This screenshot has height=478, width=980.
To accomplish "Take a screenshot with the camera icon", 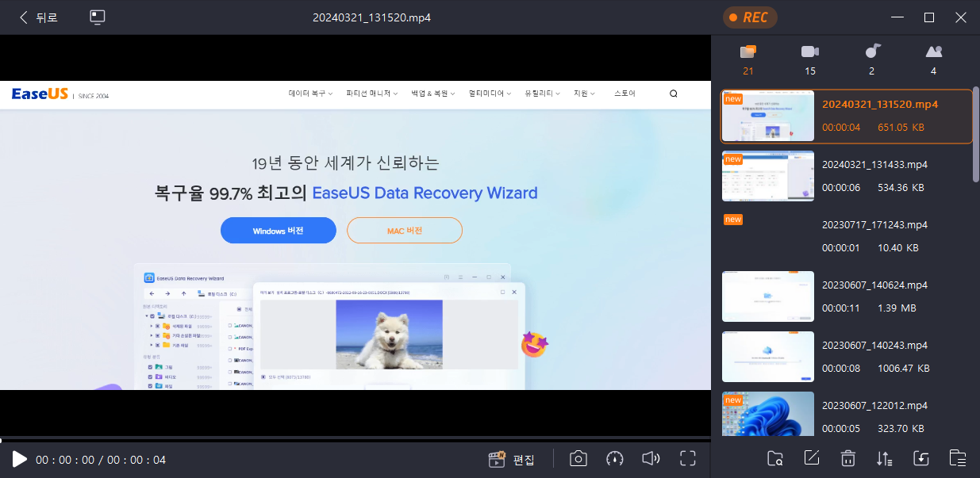I will [x=578, y=459].
